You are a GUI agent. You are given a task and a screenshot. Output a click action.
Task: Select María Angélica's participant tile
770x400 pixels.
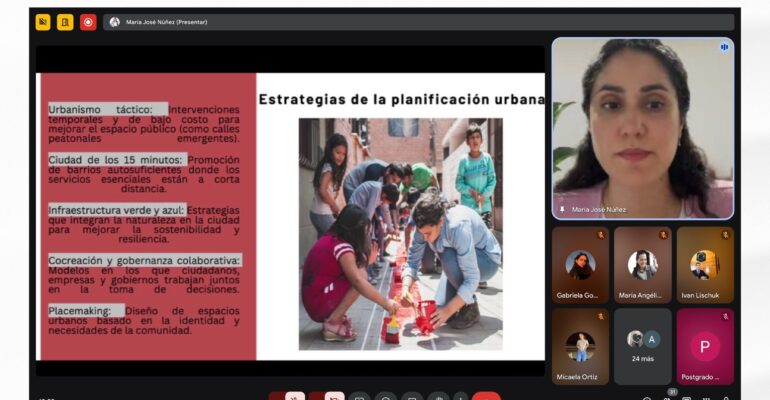coord(642,265)
